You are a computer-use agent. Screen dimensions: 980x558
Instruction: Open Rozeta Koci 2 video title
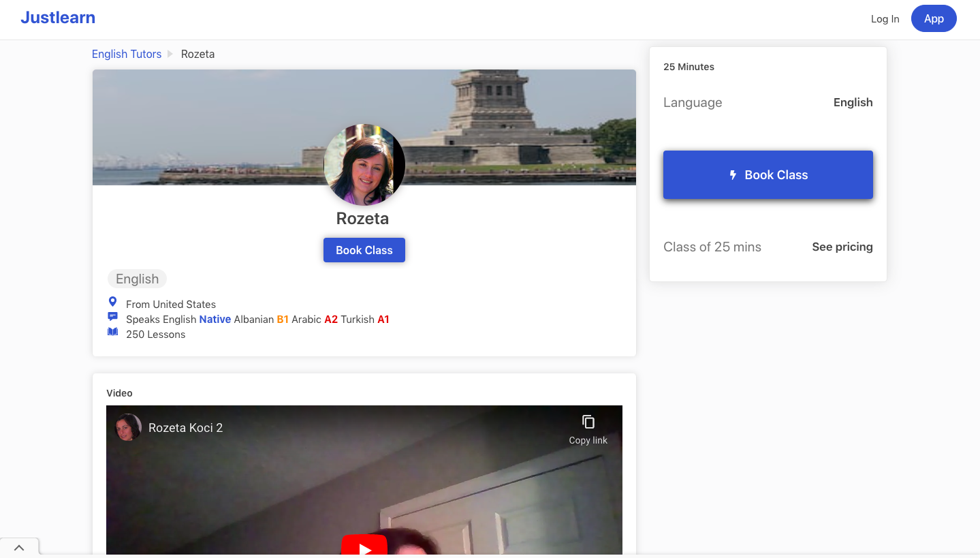[x=185, y=428]
